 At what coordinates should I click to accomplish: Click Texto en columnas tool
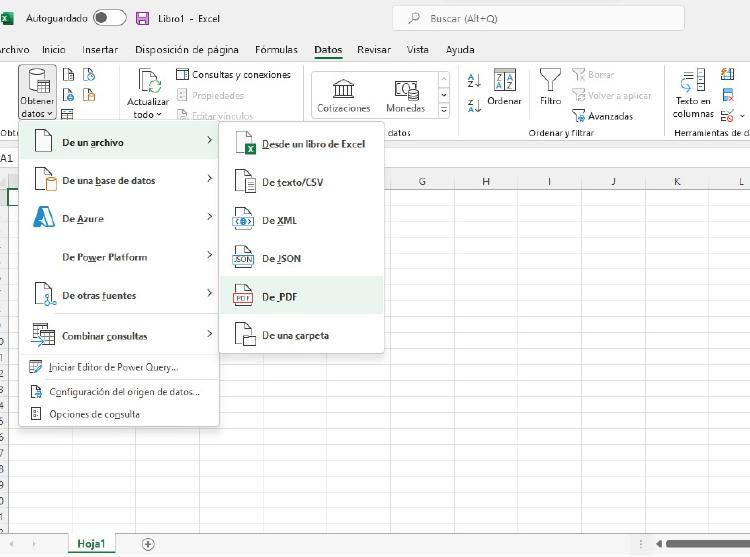pos(693,93)
